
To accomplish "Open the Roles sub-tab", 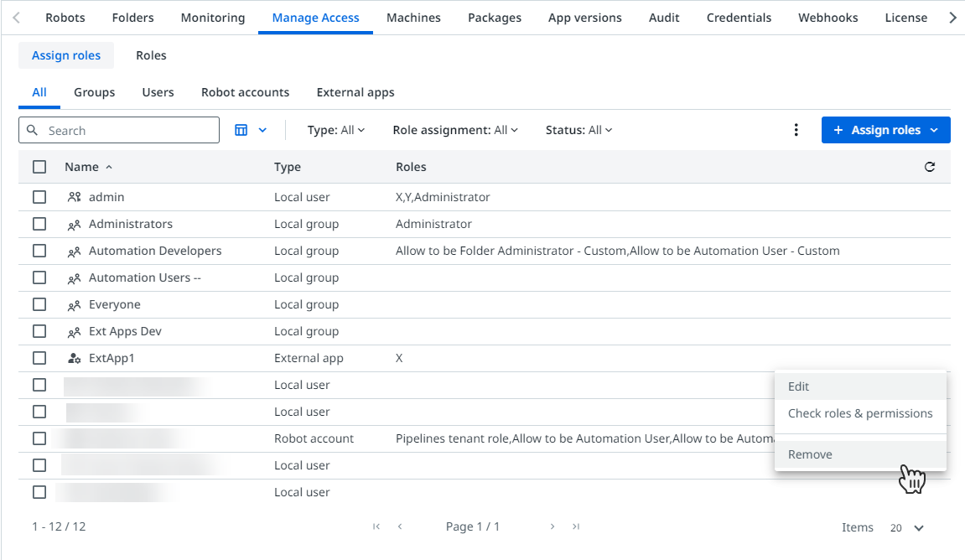I will point(151,54).
